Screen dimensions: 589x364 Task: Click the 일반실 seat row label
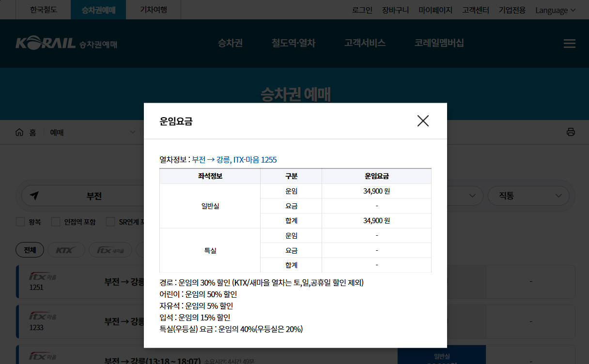(x=210, y=206)
